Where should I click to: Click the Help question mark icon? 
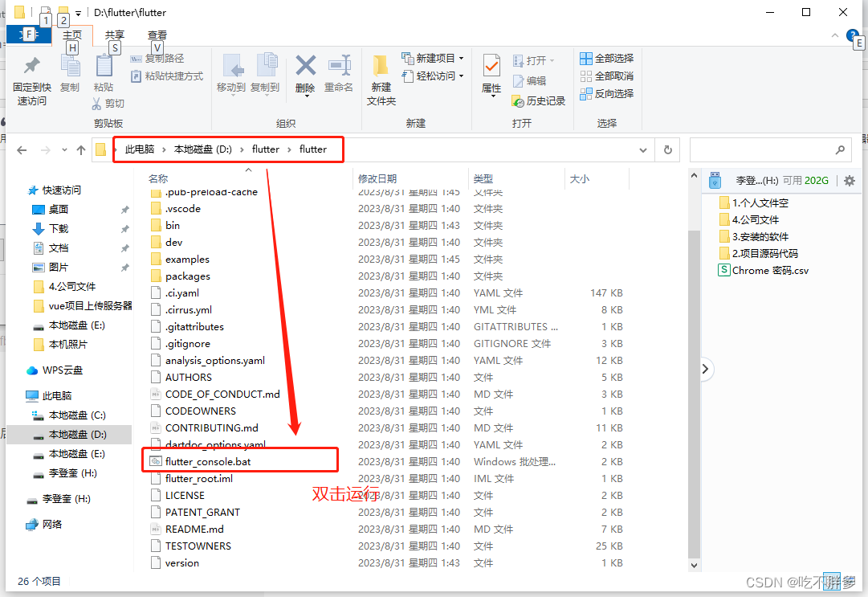coord(852,36)
